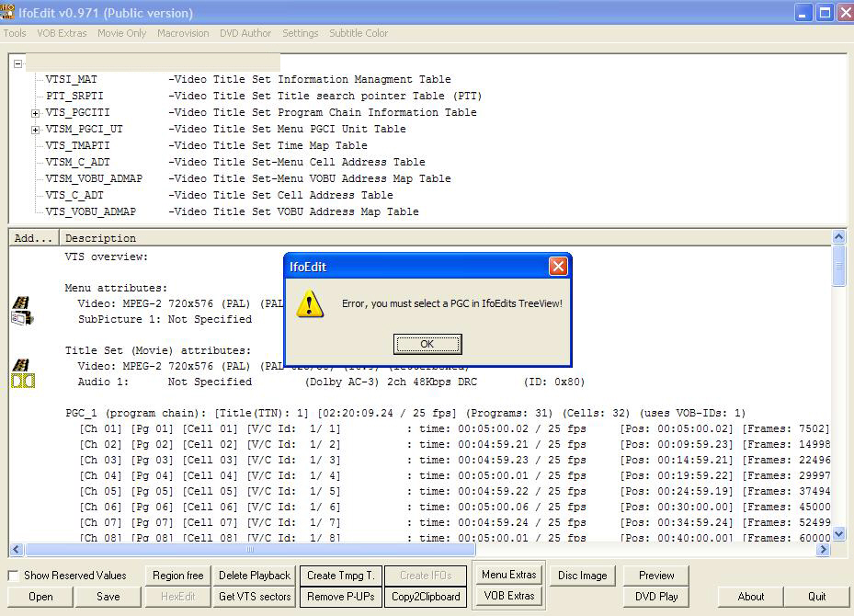
Task: Expand the VTS_PGCITI tree node
Action: (x=36, y=113)
